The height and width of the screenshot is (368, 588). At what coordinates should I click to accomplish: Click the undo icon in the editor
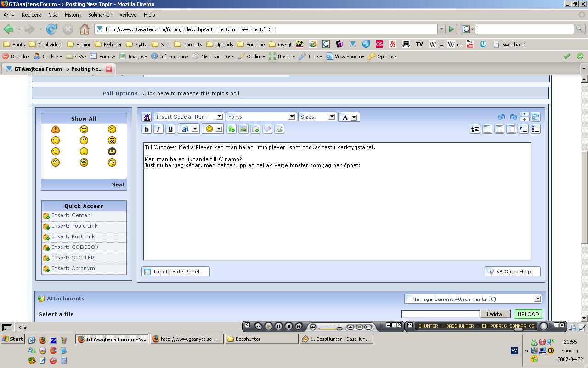(502, 117)
